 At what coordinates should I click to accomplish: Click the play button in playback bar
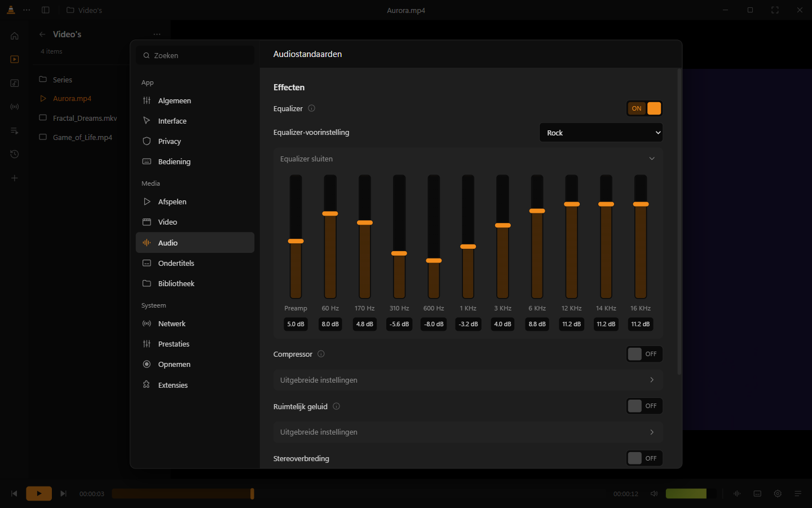39,493
